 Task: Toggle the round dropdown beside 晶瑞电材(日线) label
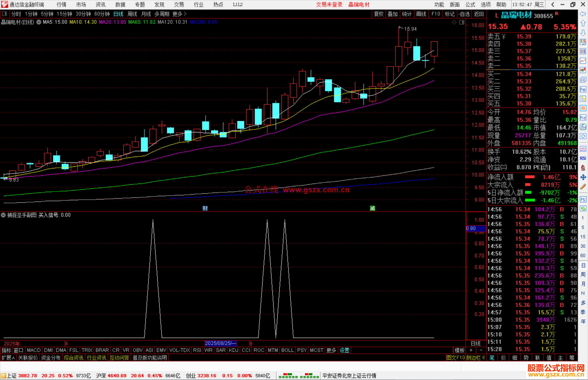39,22
